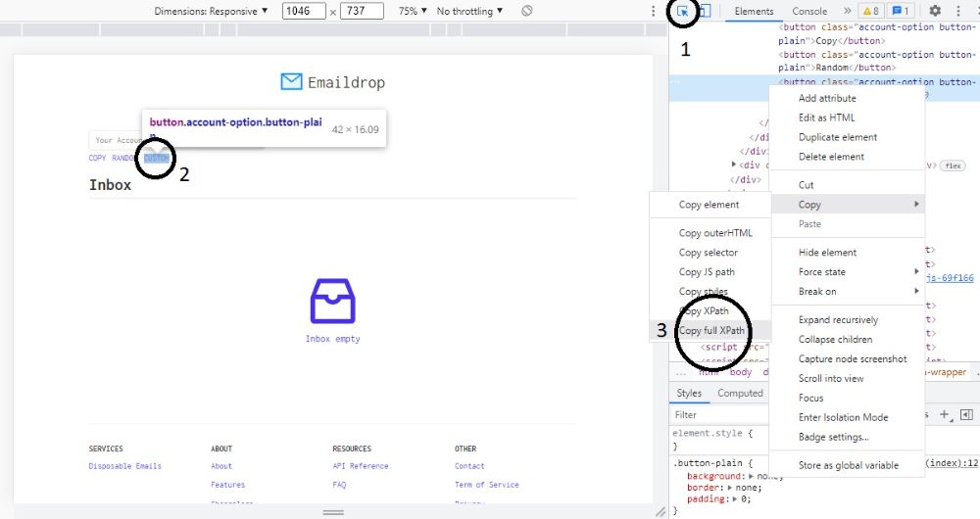Click the Emaildrop envelope logo
The image size is (980, 519).
(x=291, y=82)
